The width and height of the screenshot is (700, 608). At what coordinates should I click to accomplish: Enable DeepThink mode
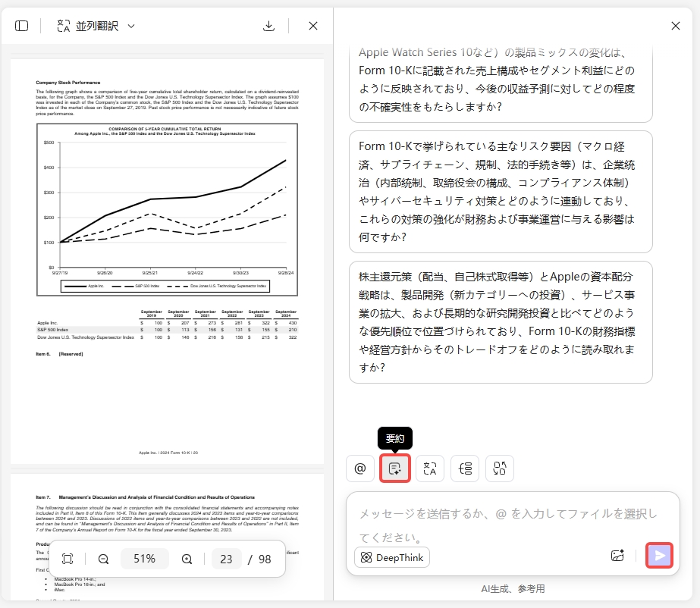coord(391,557)
